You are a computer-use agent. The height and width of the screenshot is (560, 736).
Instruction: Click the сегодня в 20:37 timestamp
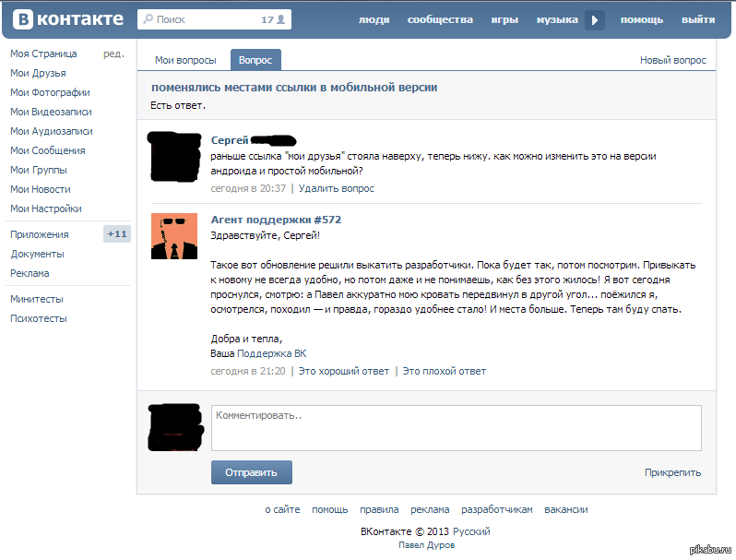[x=248, y=188]
